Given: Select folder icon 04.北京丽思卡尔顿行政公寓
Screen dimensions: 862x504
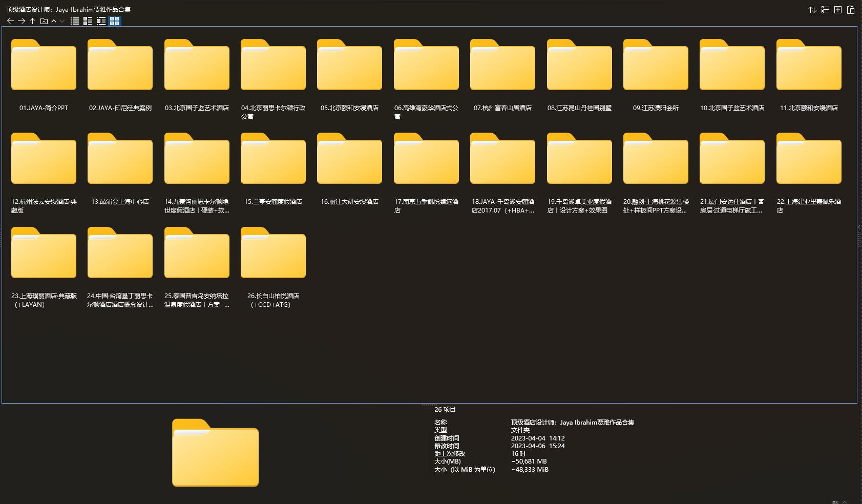Looking at the screenshot, I should (x=273, y=65).
